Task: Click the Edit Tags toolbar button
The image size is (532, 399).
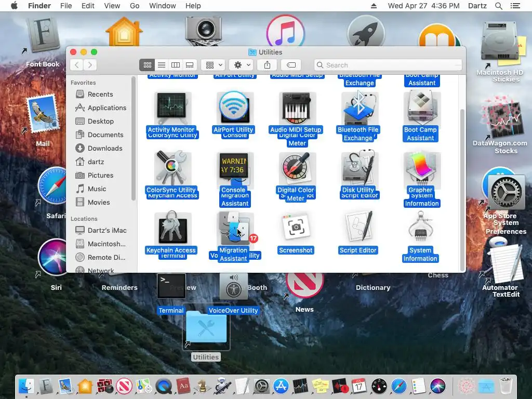Action: tap(291, 65)
